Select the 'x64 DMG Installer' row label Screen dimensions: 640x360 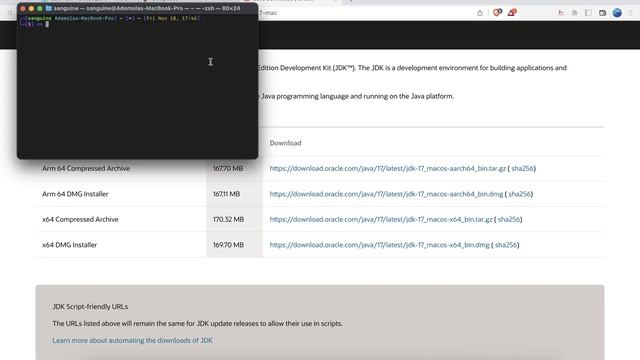point(69,245)
